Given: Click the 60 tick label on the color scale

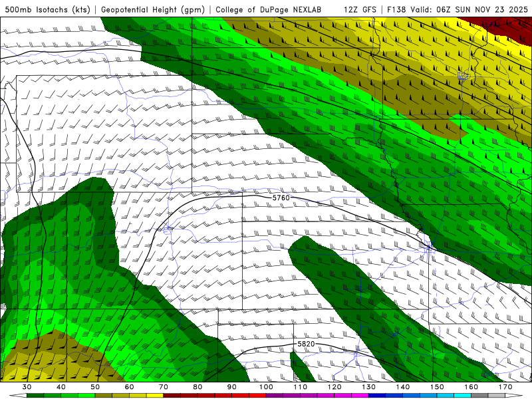Looking at the screenshot, I should pos(129,387).
